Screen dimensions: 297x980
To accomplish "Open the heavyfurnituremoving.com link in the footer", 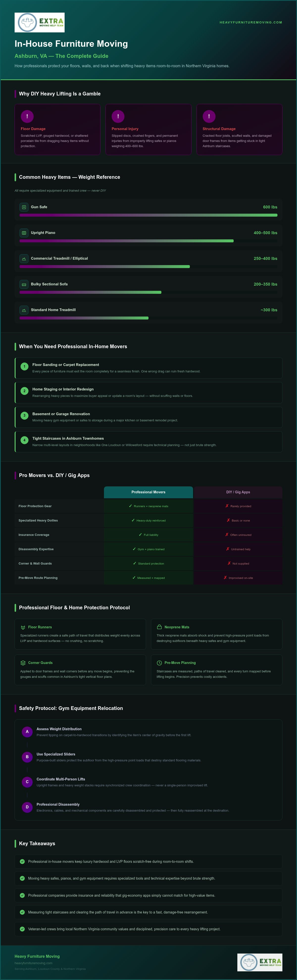I will [33, 963].
